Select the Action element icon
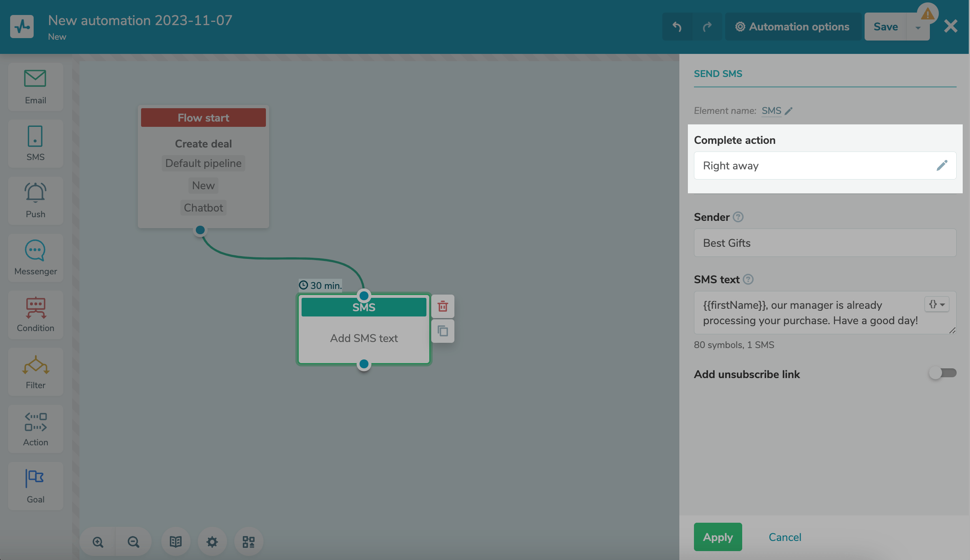 [x=35, y=422]
